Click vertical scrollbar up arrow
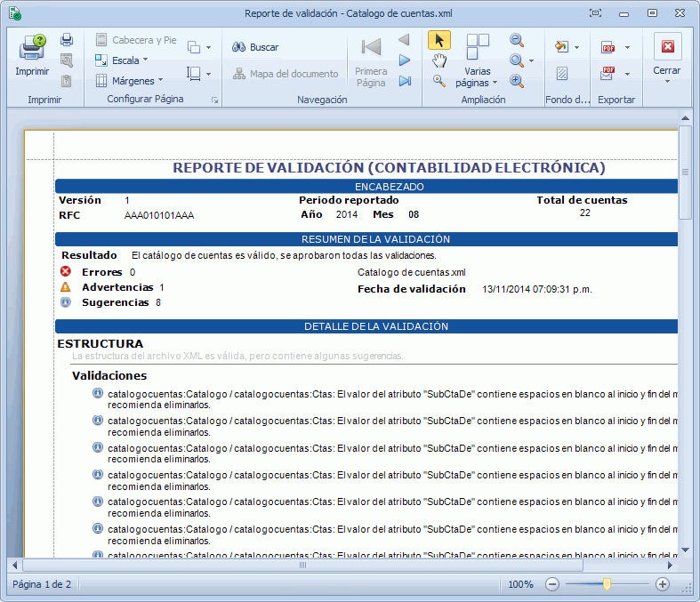 685,117
